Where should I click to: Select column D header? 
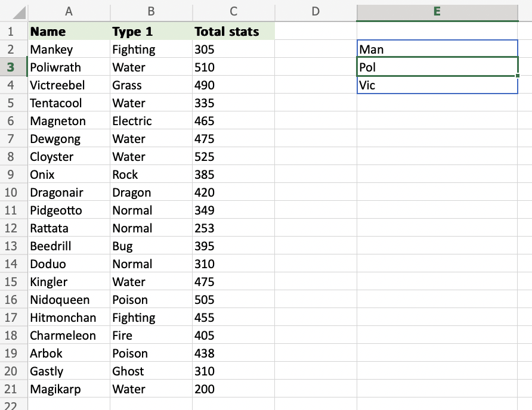316,11
